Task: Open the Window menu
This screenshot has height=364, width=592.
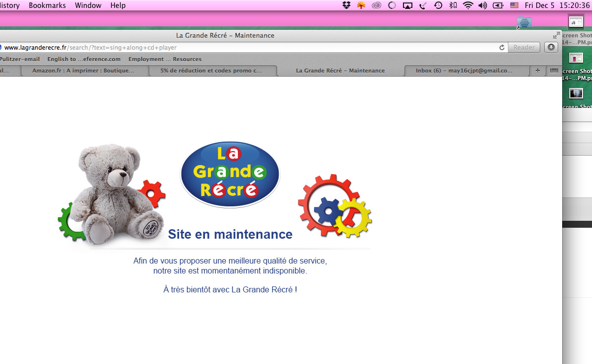Action: (88, 5)
